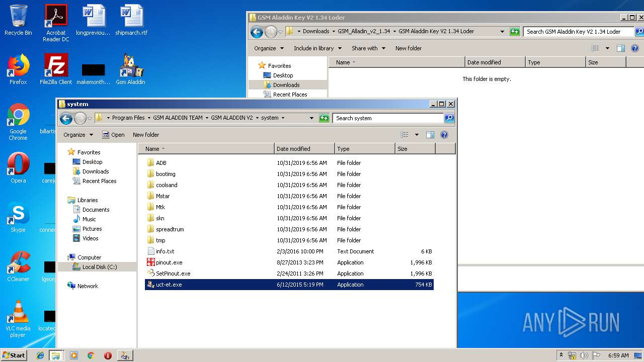The height and width of the screenshot is (362, 644).
Task: Open Opera desktop shortcut
Action: coord(18,168)
